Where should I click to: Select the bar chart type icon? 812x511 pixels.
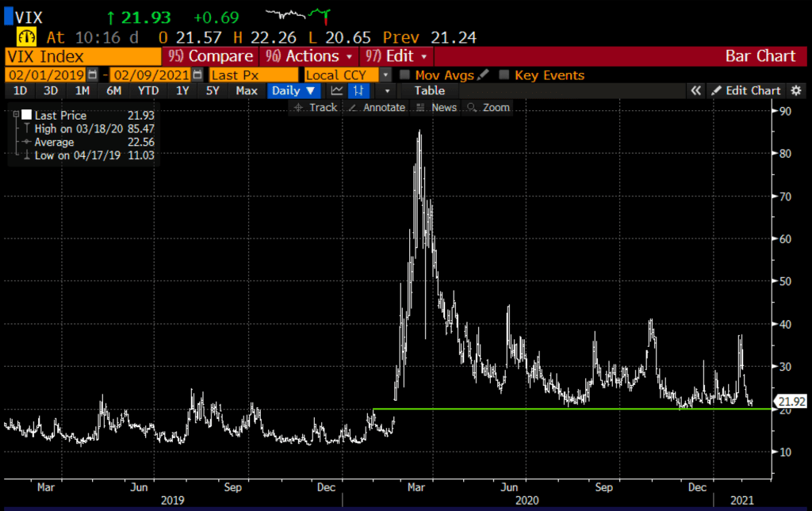[357, 91]
